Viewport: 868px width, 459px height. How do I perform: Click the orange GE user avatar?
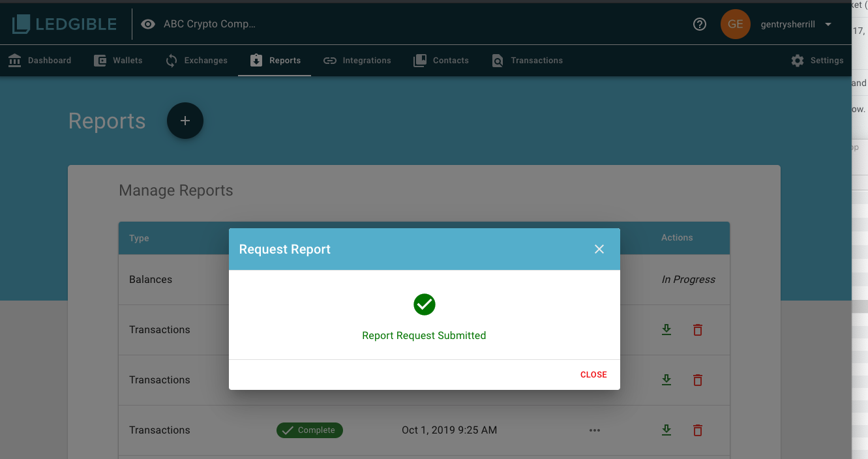tap(735, 25)
